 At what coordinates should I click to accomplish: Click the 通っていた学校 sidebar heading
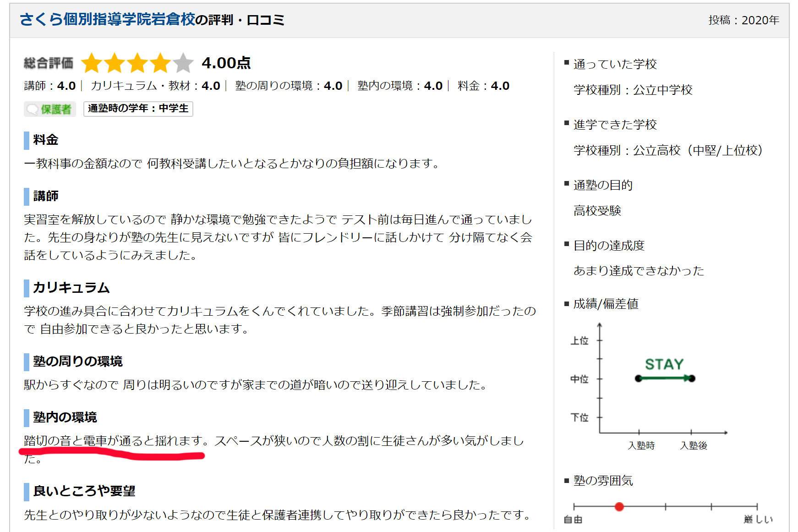(x=615, y=64)
